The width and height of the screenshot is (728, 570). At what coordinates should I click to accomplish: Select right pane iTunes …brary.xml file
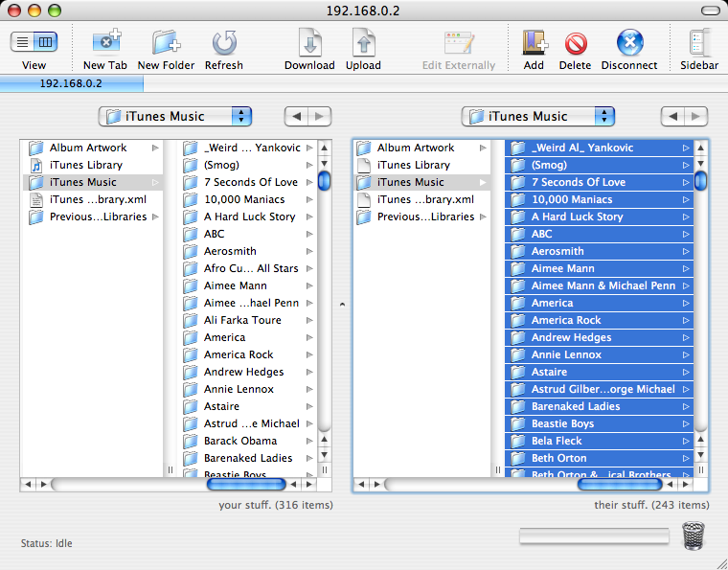tap(421, 199)
